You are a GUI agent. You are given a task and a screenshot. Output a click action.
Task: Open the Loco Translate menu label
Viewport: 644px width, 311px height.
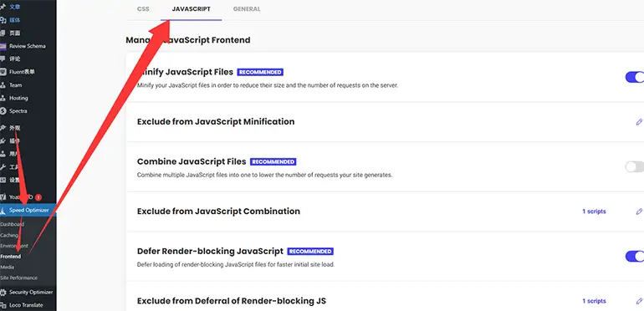[26, 305]
